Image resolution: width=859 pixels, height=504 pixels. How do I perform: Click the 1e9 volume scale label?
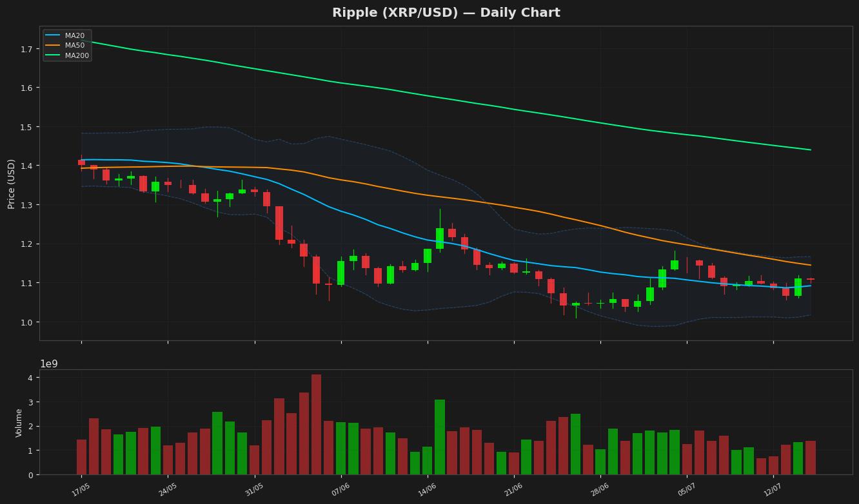pos(49,364)
